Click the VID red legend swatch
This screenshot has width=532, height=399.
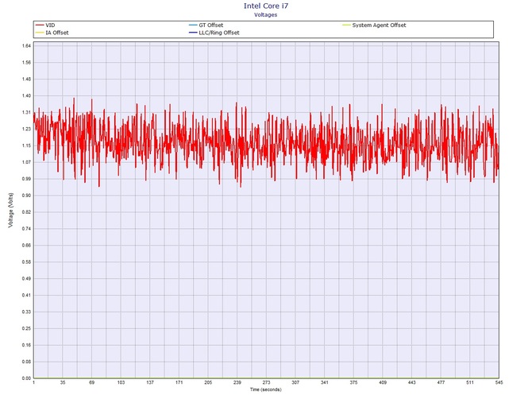[40, 25]
